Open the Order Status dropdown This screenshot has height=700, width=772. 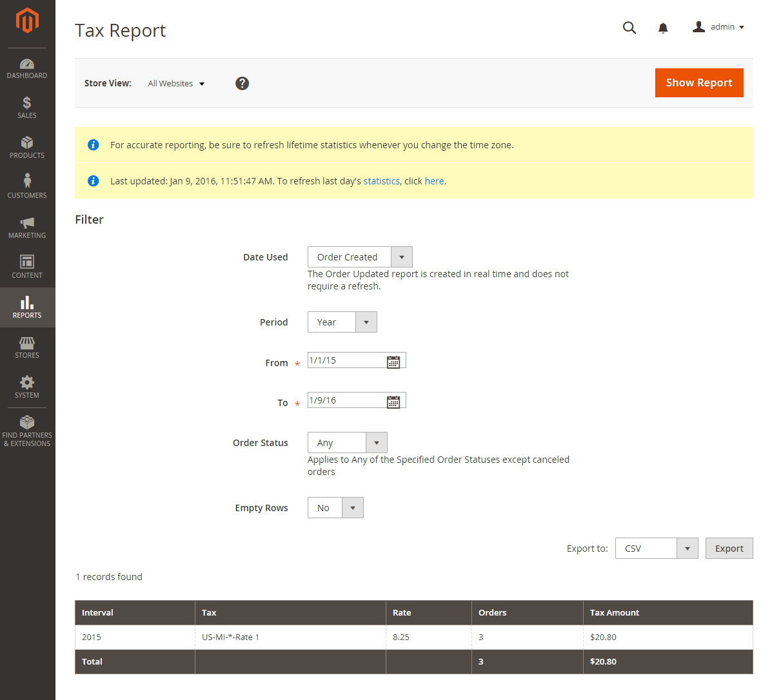coord(348,442)
